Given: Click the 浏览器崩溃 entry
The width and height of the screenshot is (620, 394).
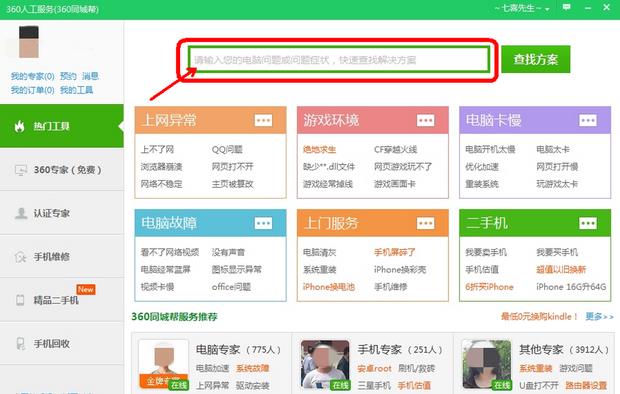Looking at the screenshot, I should tap(161, 167).
